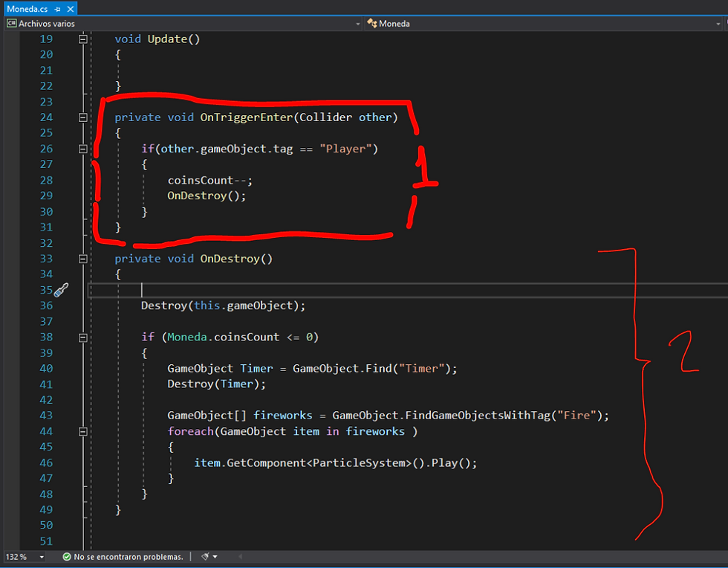Click the screwdriver quick actions icon at line 35
Viewport: 728px width, 568px height.
[x=61, y=290]
